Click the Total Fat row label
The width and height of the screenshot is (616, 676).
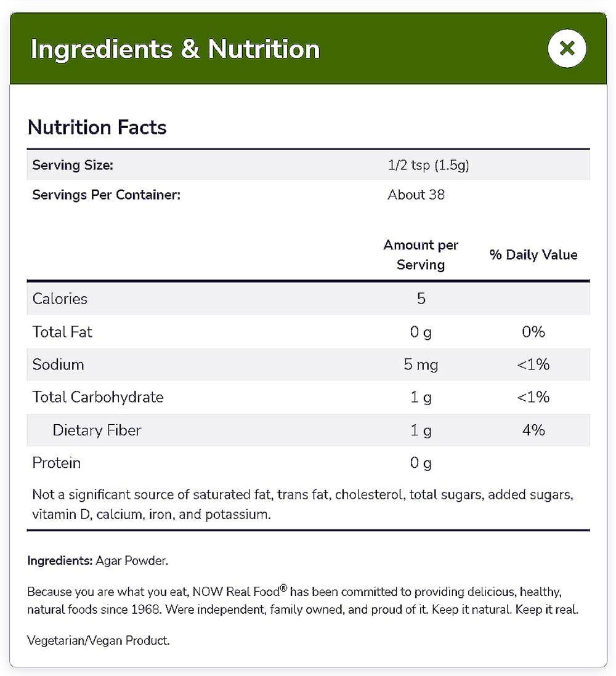[62, 332]
